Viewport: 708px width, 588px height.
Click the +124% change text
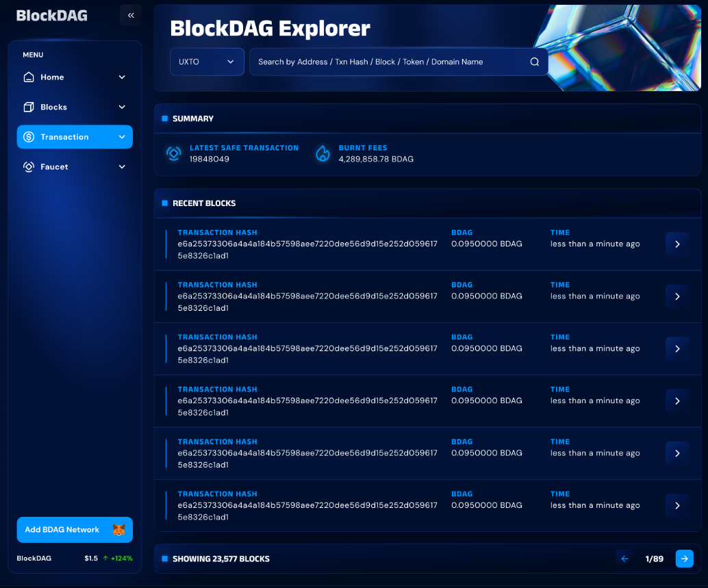click(x=121, y=558)
